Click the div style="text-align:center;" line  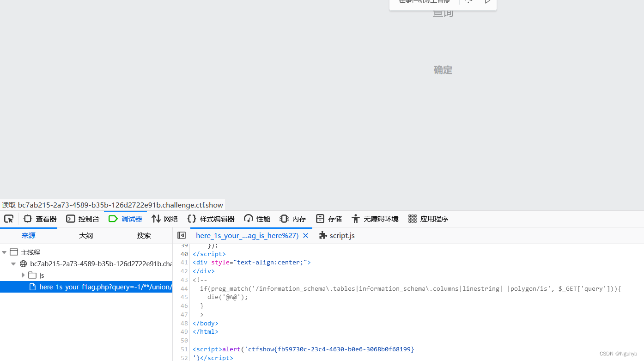click(252, 263)
